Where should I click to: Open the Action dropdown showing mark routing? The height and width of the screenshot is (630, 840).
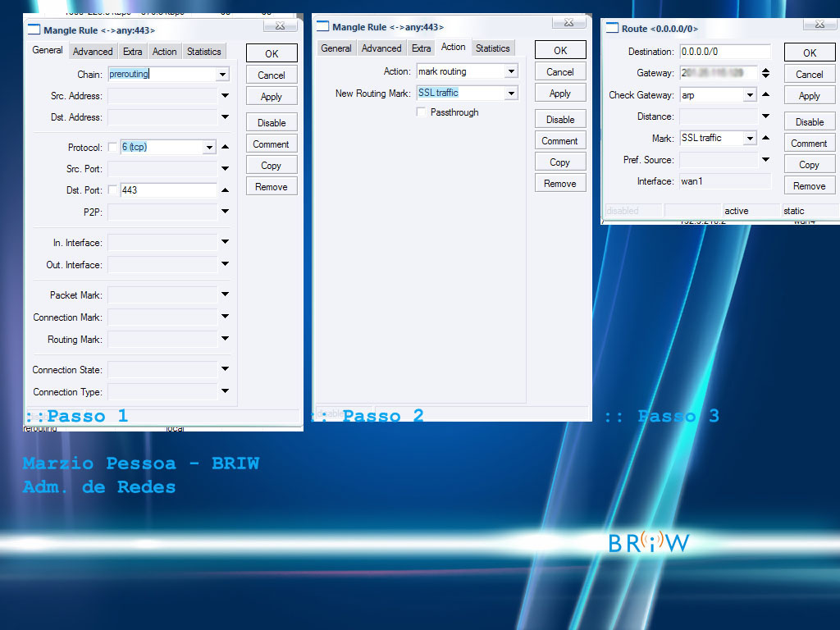pyautogui.click(x=512, y=71)
